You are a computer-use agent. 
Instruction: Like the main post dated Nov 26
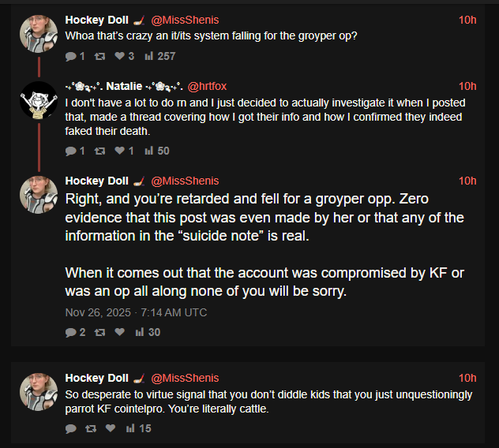tap(120, 332)
